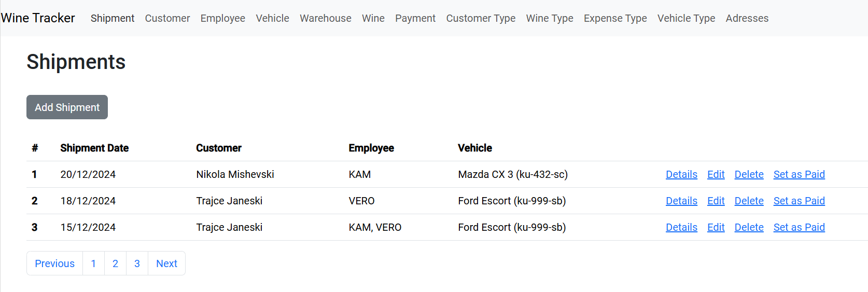Open the Payment page

pyautogui.click(x=415, y=18)
